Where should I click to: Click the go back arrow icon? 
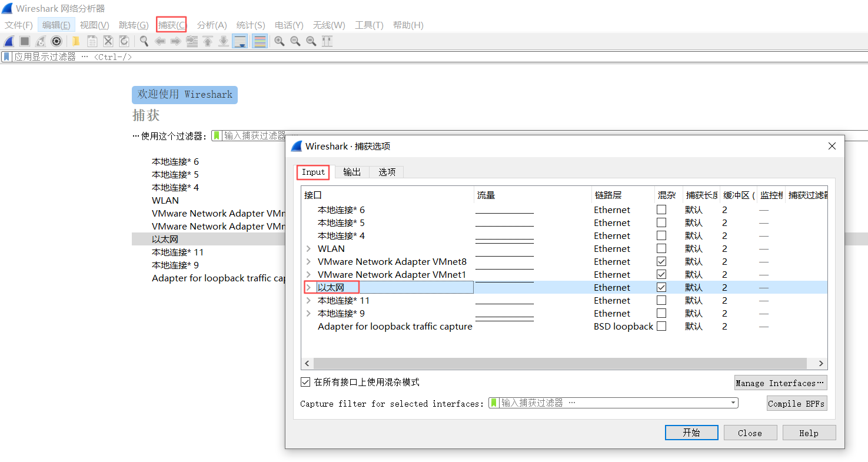(x=159, y=41)
